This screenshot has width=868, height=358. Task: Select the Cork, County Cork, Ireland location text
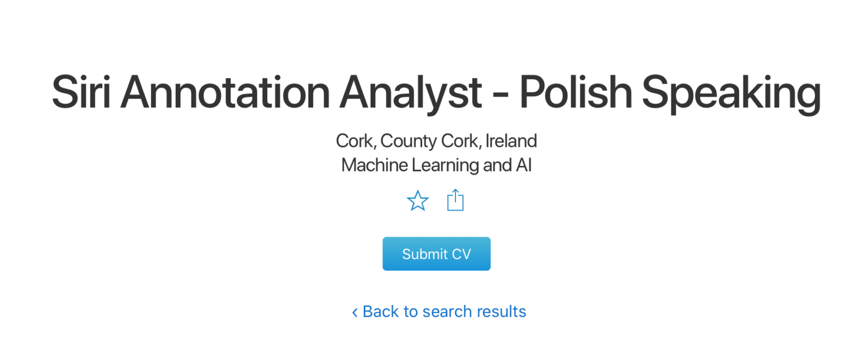click(x=436, y=141)
